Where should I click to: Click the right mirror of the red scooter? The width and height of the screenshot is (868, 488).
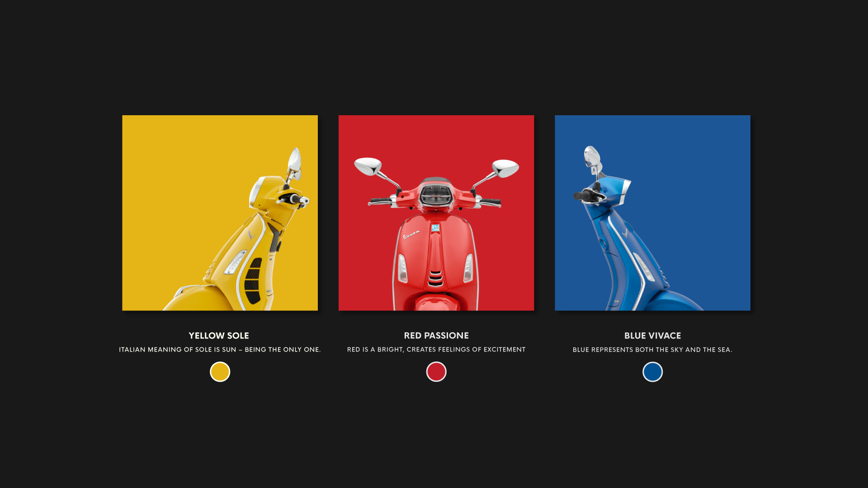[x=505, y=168]
